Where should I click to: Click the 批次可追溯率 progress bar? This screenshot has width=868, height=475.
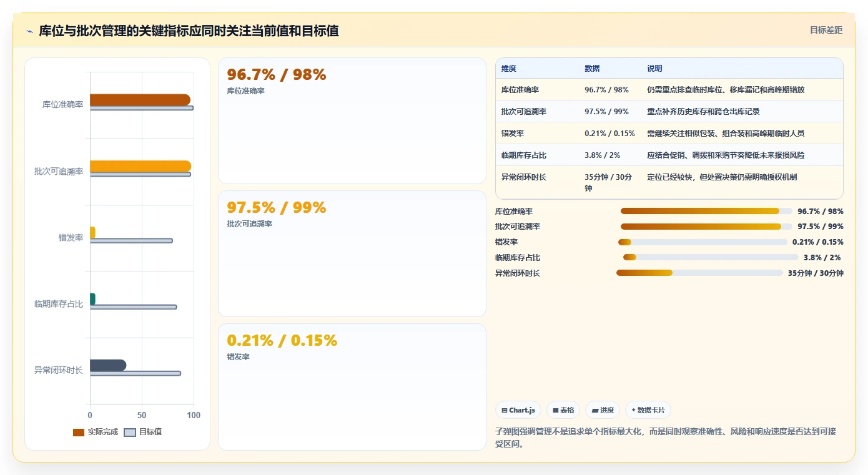[706, 227]
